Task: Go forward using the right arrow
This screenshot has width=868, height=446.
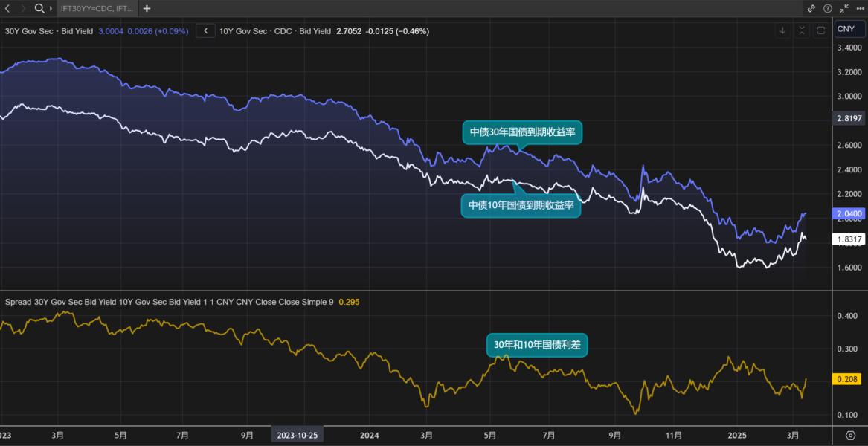Action: coord(23,8)
